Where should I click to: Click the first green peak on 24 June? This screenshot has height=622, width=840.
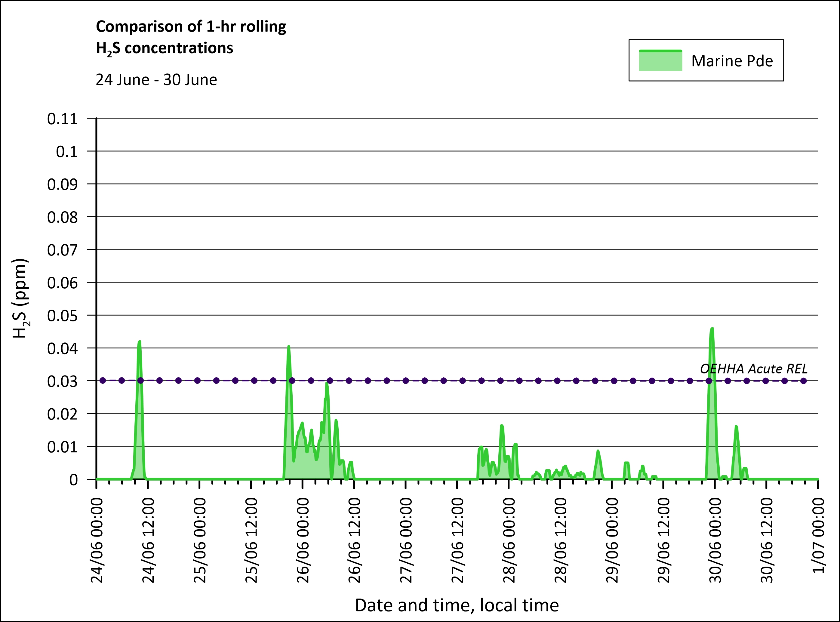(140, 342)
